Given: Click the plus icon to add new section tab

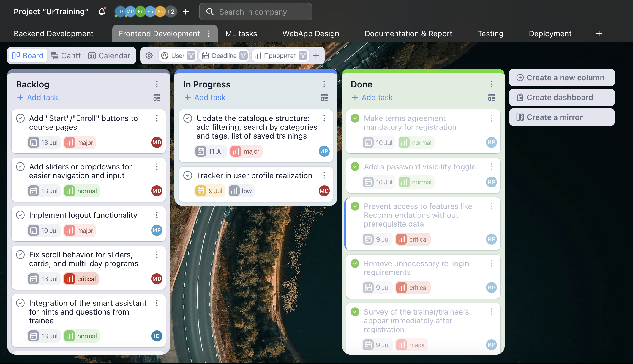Looking at the screenshot, I should [x=599, y=34].
